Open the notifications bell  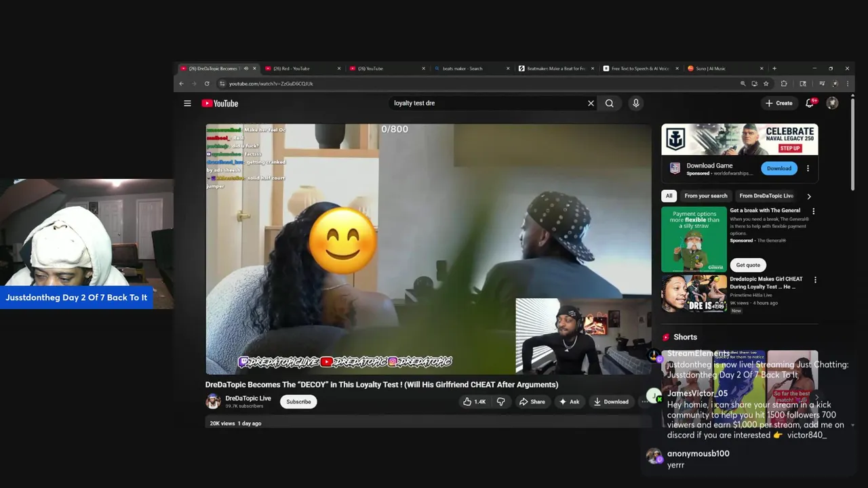[810, 103]
